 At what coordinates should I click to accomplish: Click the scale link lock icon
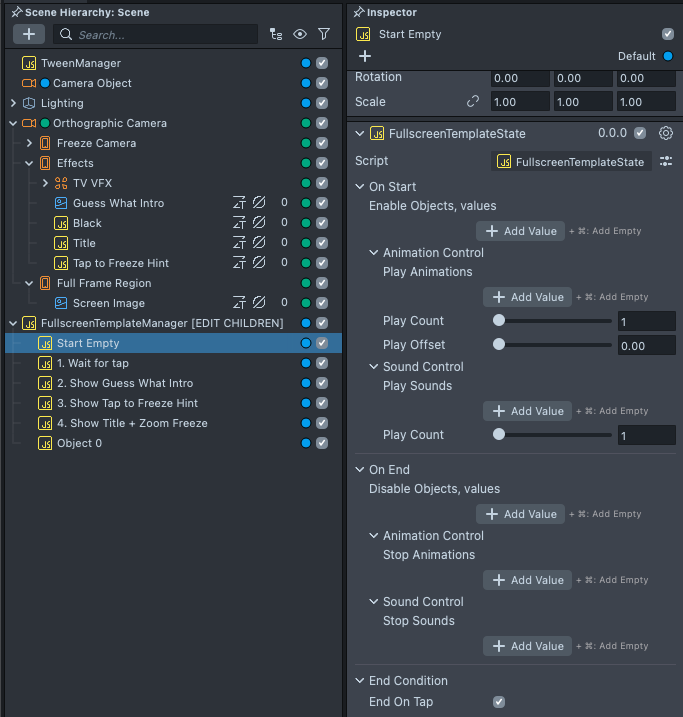(x=473, y=102)
